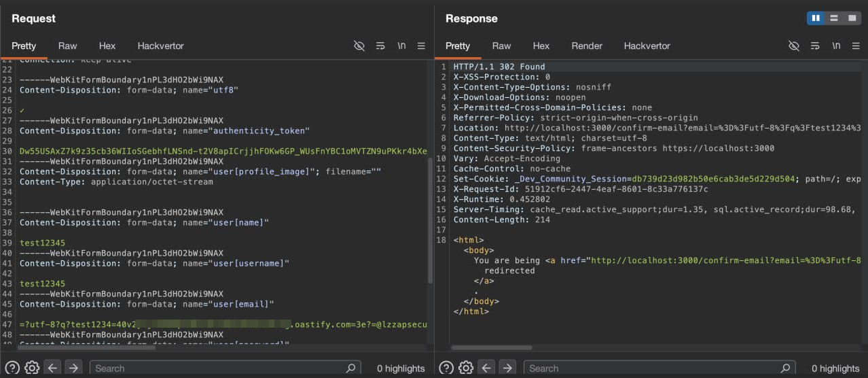Click '0 highlights' label in Response panel
The height and width of the screenshot is (378, 868).
coord(835,368)
